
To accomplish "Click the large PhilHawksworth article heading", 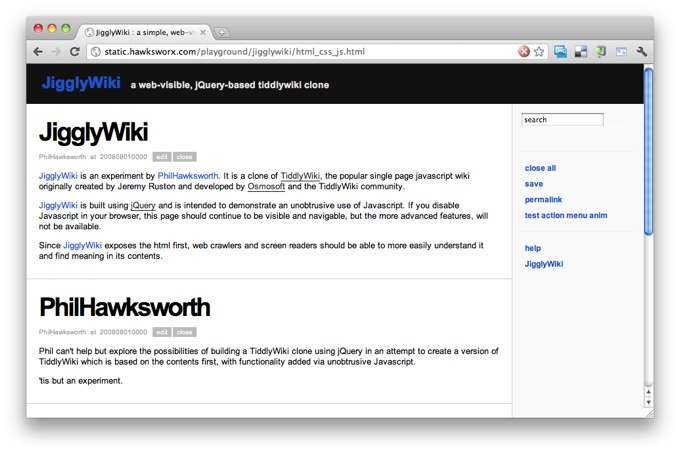I will coord(124,307).
